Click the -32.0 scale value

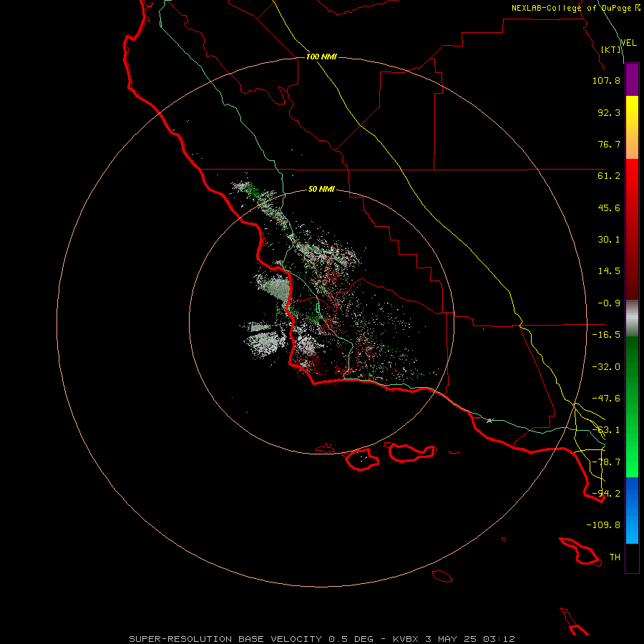coord(606,367)
